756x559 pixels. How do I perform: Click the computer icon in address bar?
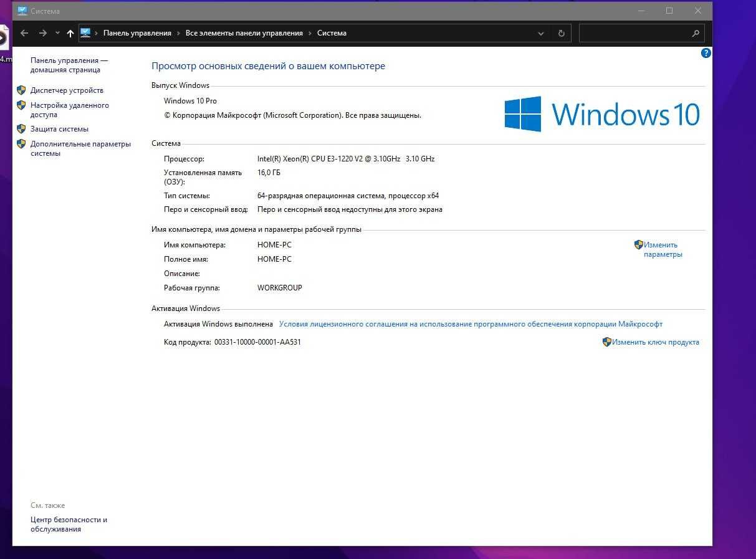click(86, 33)
